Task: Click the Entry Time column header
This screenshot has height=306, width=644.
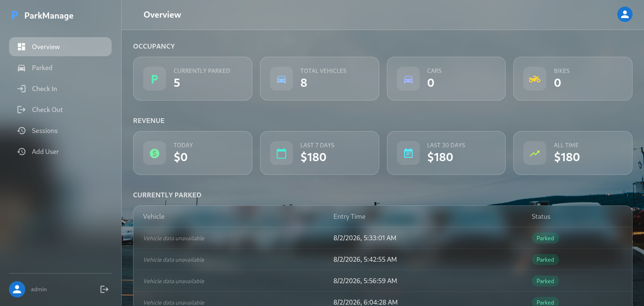Action: coord(349,216)
